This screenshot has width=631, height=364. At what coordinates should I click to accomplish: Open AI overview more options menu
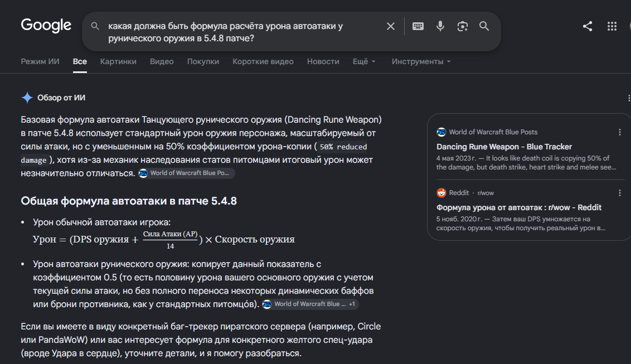click(x=629, y=98)
